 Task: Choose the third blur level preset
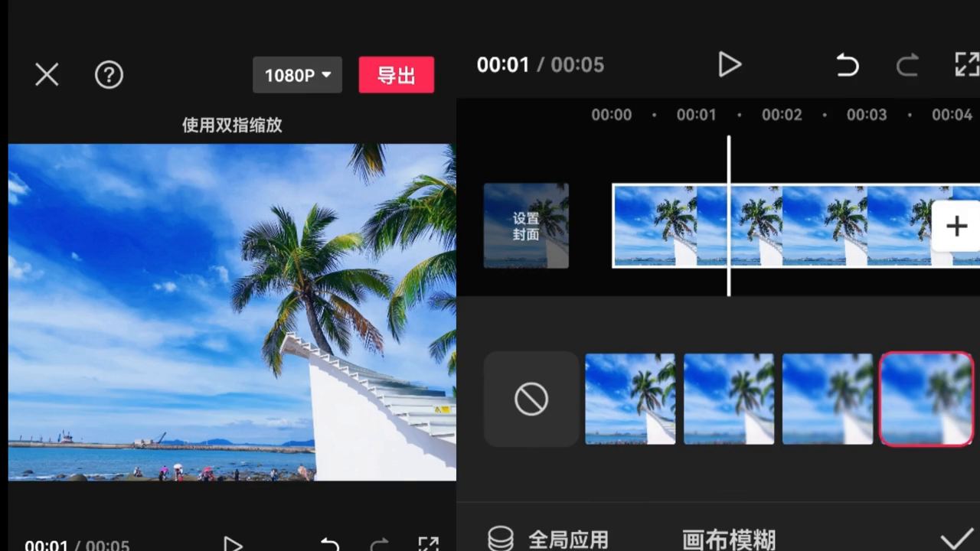coord(827,399)
